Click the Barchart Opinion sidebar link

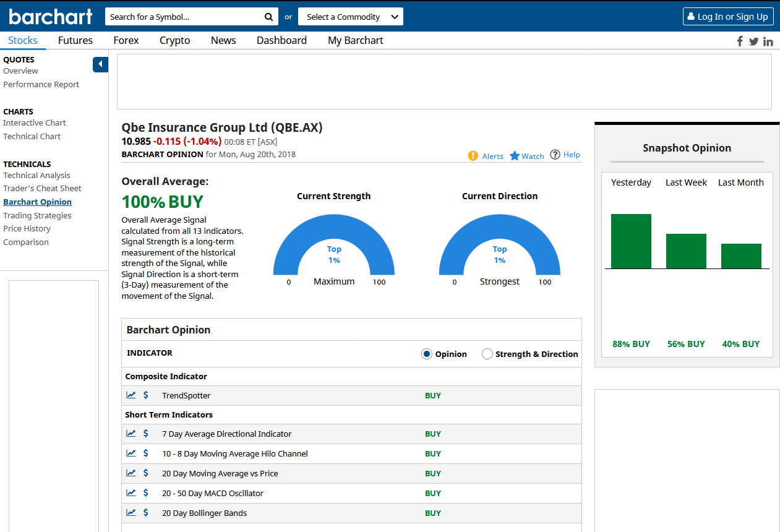coord(37,202)
